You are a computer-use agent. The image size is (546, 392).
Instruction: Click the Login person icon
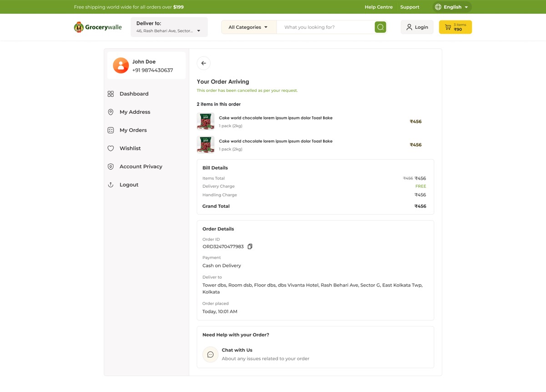(x=409, y=27)
